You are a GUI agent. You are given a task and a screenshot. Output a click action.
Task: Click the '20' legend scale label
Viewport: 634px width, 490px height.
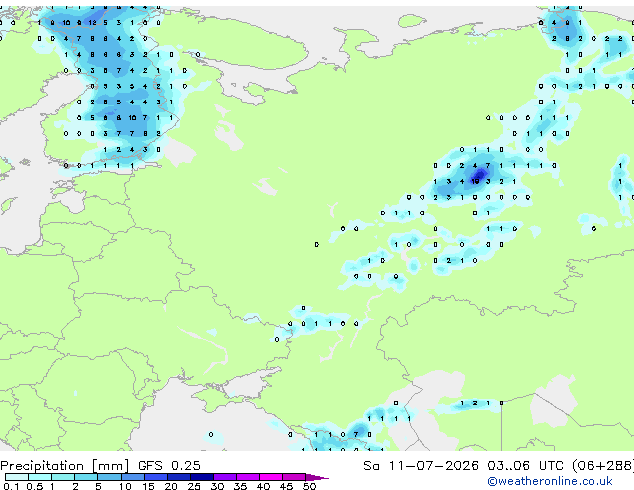[x=171, y=486]
